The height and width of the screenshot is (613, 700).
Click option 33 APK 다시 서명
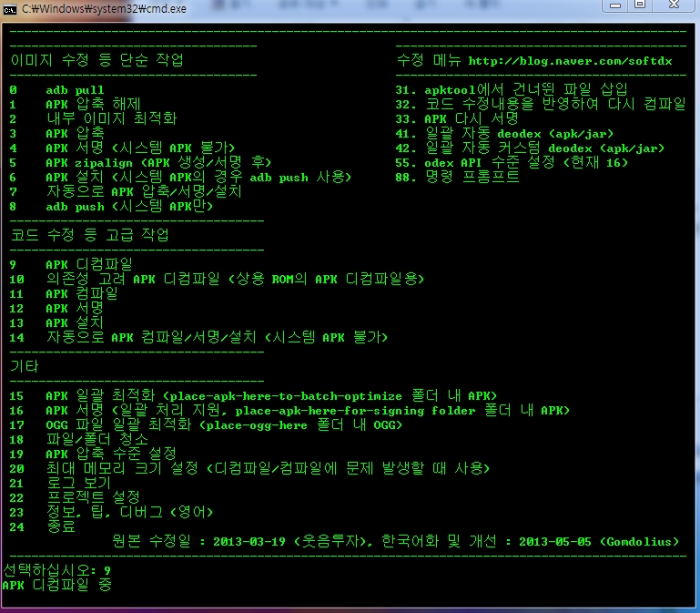click(471, 118)
